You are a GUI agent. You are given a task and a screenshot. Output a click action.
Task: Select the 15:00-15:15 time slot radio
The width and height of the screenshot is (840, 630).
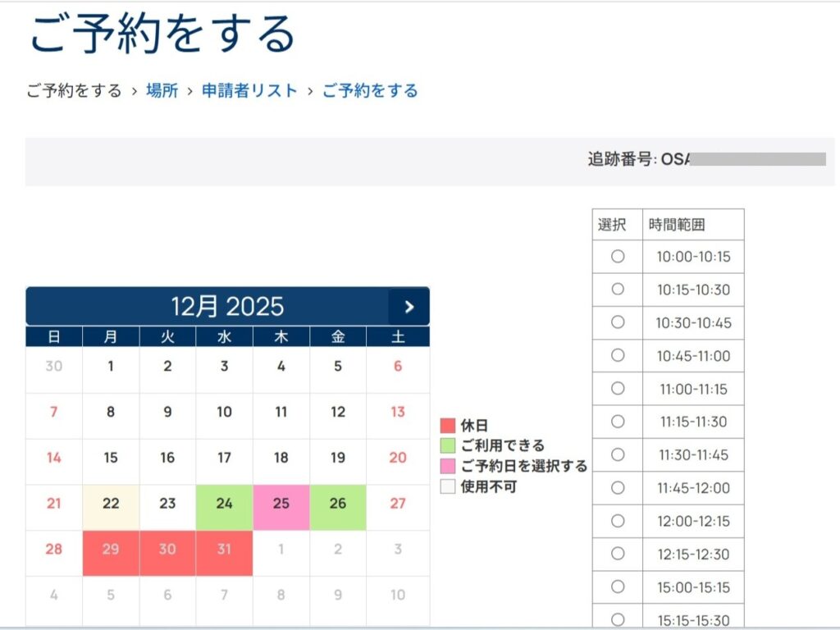coord(618,587)
